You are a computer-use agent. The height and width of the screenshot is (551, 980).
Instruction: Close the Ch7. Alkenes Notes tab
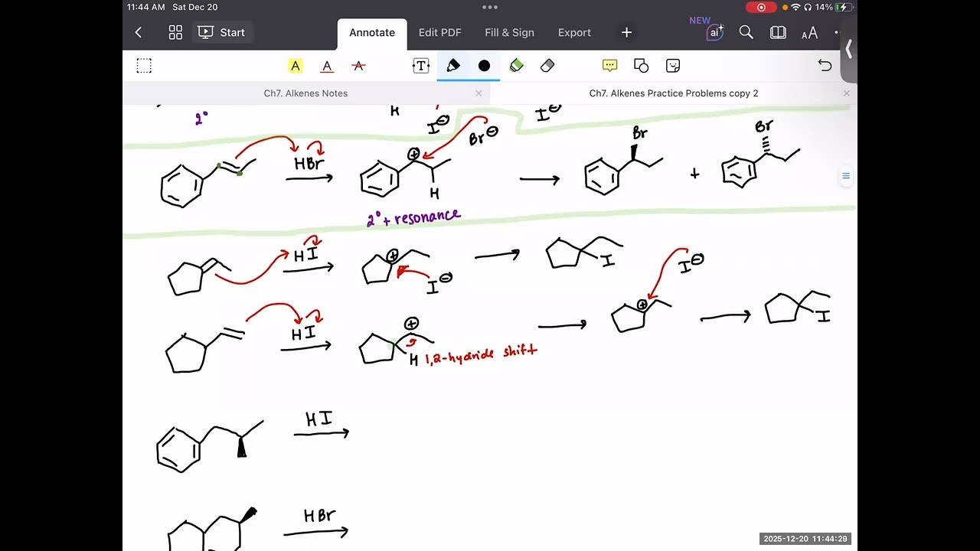479,93
